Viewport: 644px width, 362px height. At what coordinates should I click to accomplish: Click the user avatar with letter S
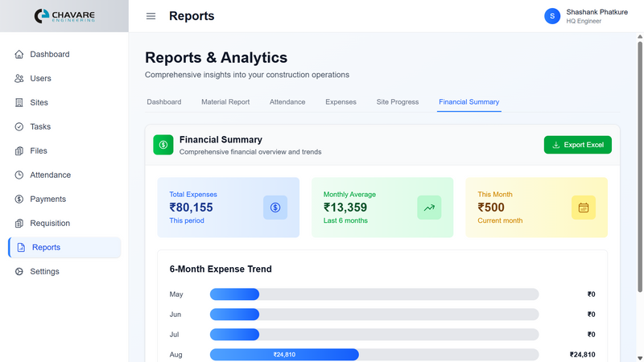[551, 16]
